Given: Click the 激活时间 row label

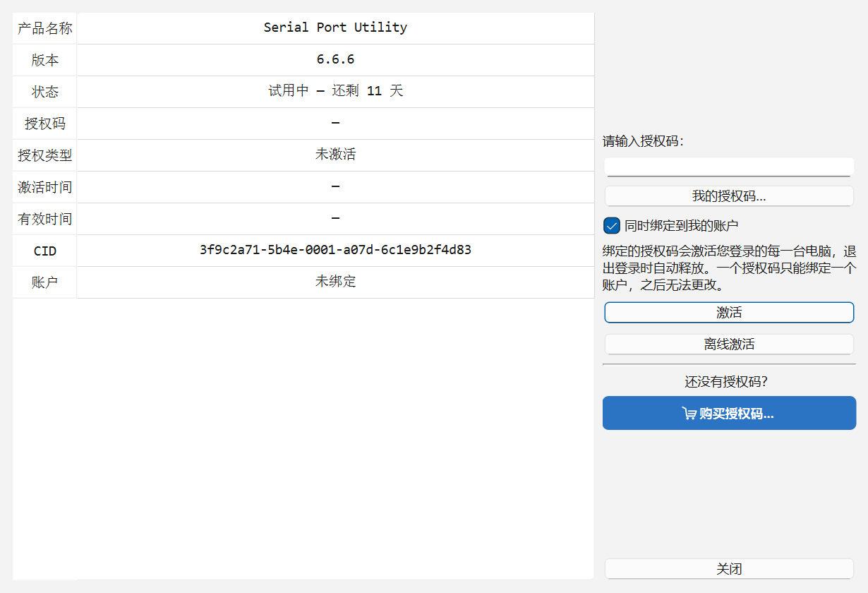Looking at the screenshot, I should coord(45,187).
